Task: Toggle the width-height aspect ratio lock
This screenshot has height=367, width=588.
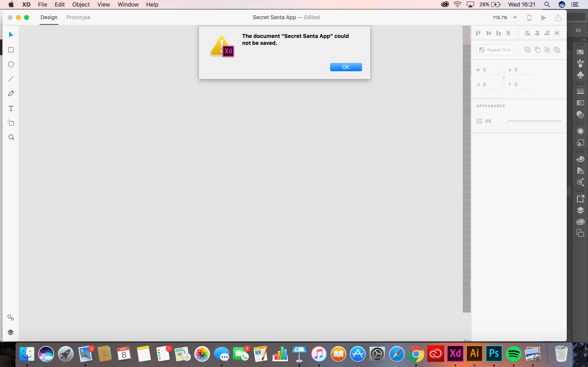Action: point(504,77)
